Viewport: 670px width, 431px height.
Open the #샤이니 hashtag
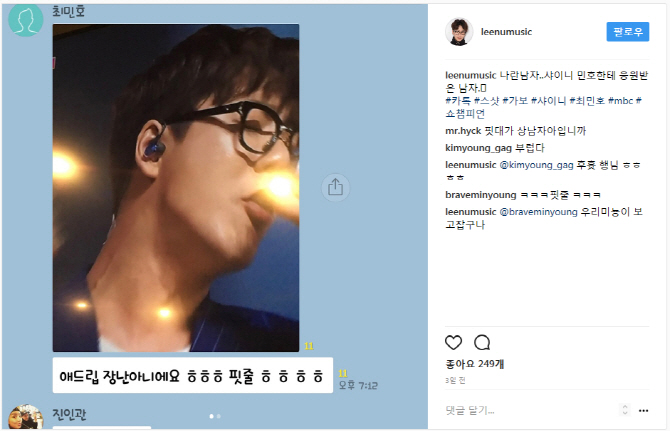548,101
